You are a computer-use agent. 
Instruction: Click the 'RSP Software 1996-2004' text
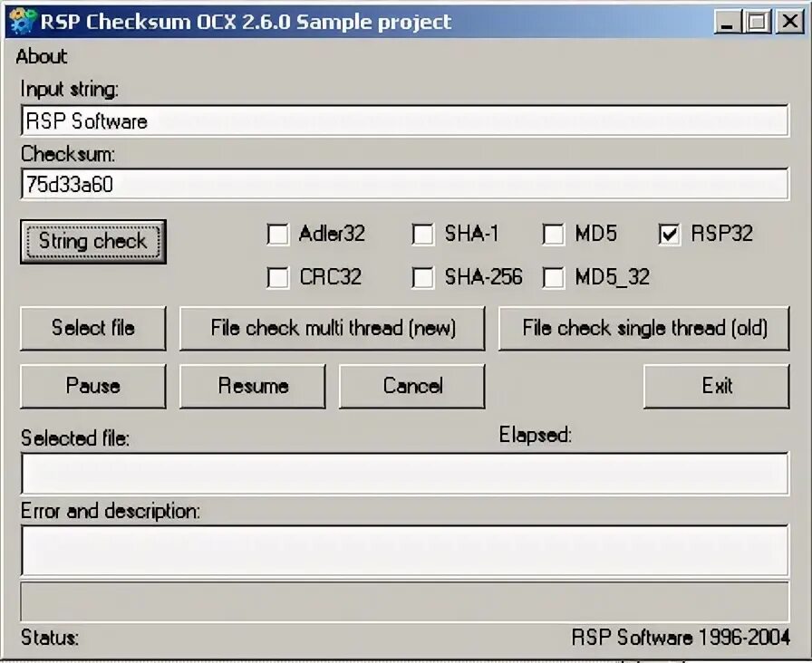[x=681, y=637]
